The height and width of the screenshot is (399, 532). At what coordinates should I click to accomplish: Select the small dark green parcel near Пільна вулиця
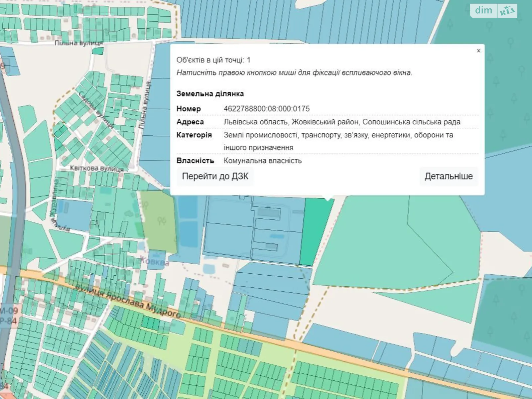coord(97,51)
